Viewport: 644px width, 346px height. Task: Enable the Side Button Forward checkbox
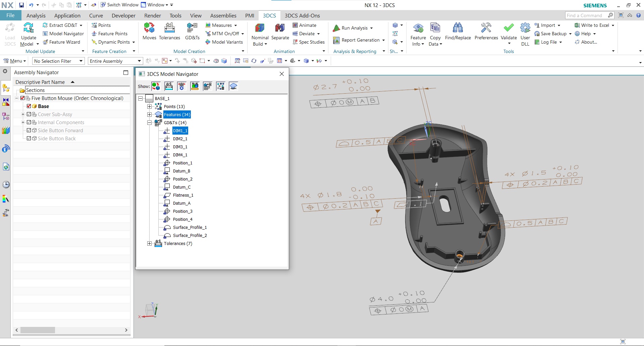click(29, 130)
